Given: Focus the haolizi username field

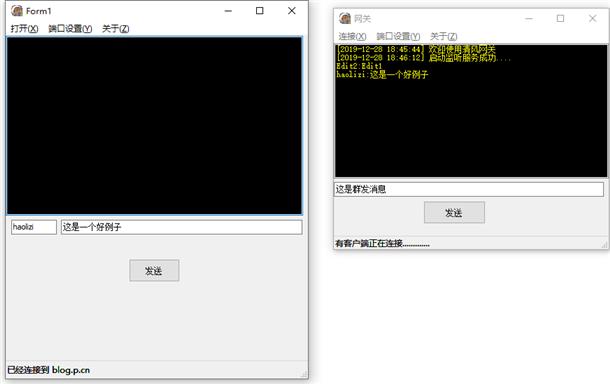Looking at the screenshot, I should point(34,227).
